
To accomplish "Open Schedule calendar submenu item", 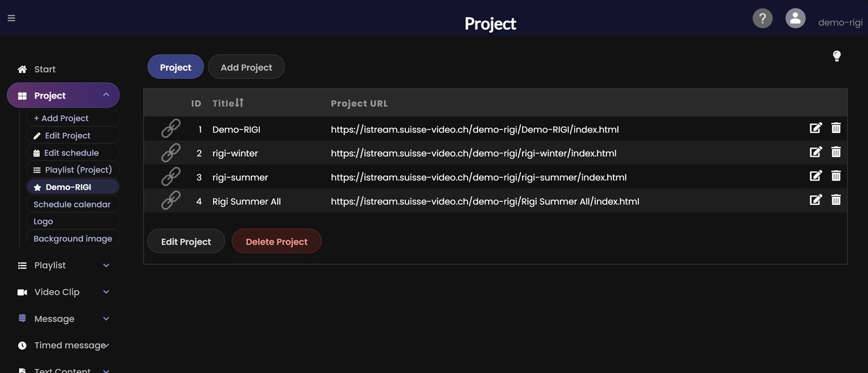I will (x=73, y=204).
